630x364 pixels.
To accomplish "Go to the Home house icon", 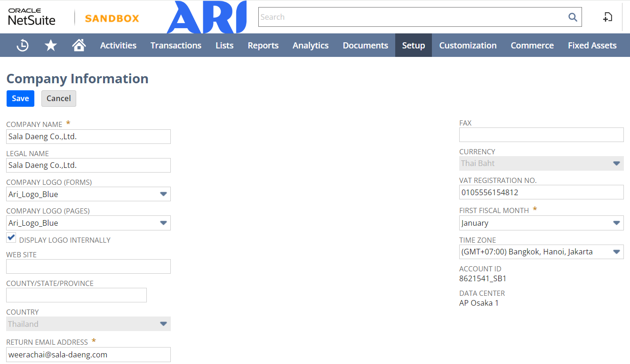I will (79, 45).
